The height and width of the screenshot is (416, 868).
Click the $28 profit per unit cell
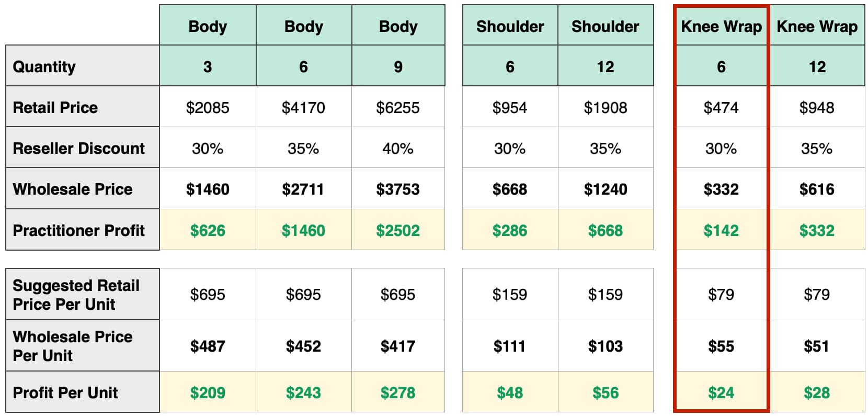coord(817,392)
